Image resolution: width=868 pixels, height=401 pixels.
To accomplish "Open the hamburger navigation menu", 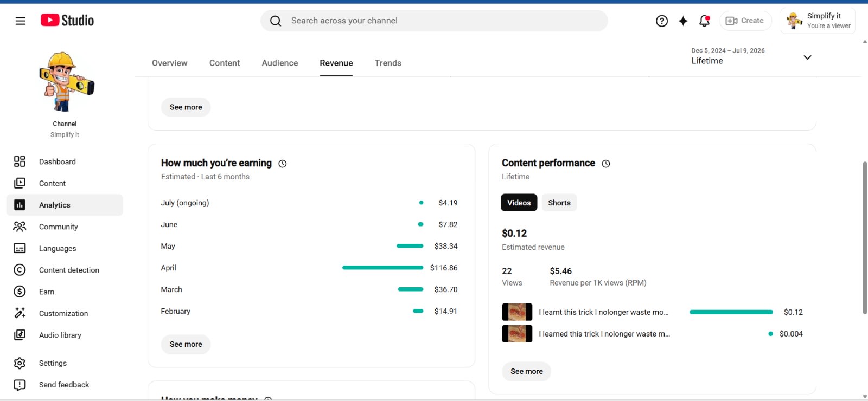I will click(x=21, y=21).
